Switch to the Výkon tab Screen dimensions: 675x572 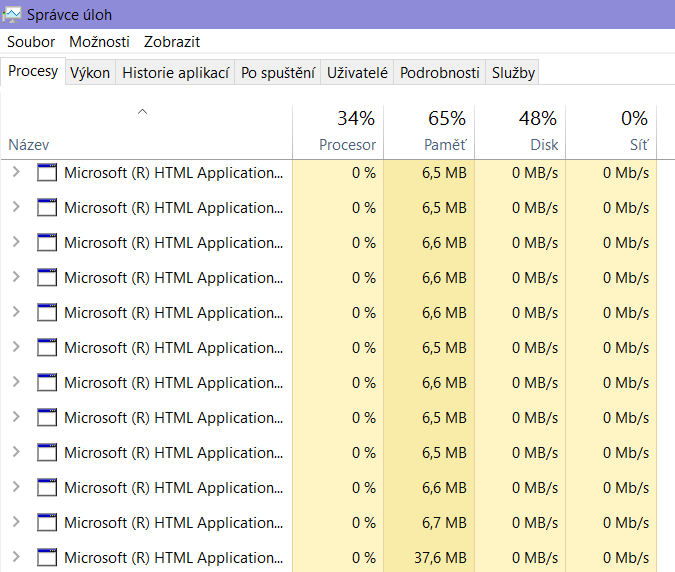click(x=90, y=73)
